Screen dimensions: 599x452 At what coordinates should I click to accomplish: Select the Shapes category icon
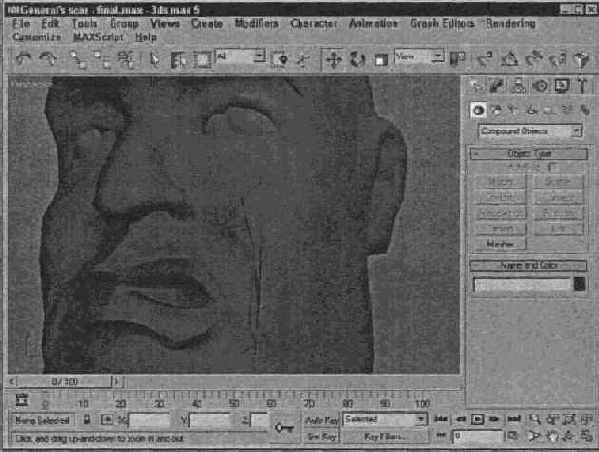496,110
